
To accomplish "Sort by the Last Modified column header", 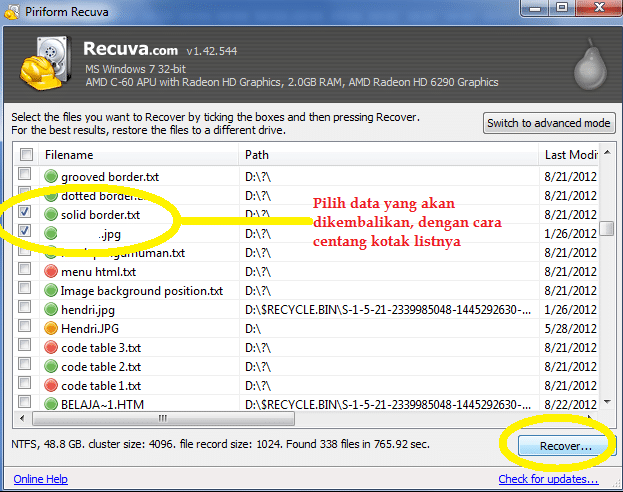I will [x=569, y=155].
